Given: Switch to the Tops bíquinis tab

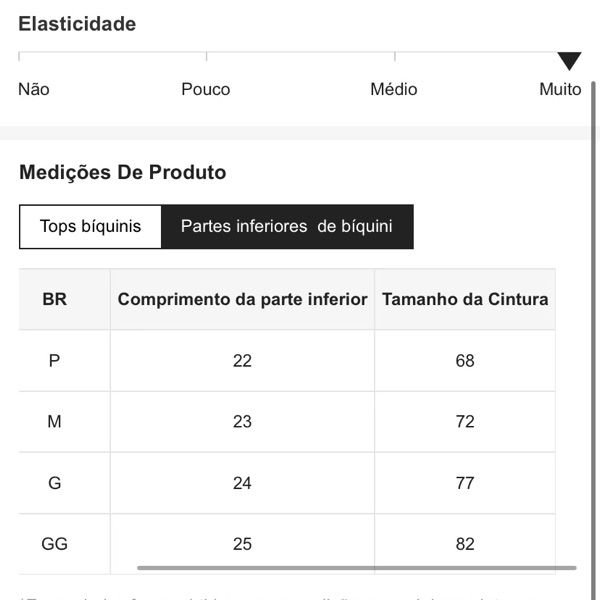Looking at the screenshot, I should (90, 226).
